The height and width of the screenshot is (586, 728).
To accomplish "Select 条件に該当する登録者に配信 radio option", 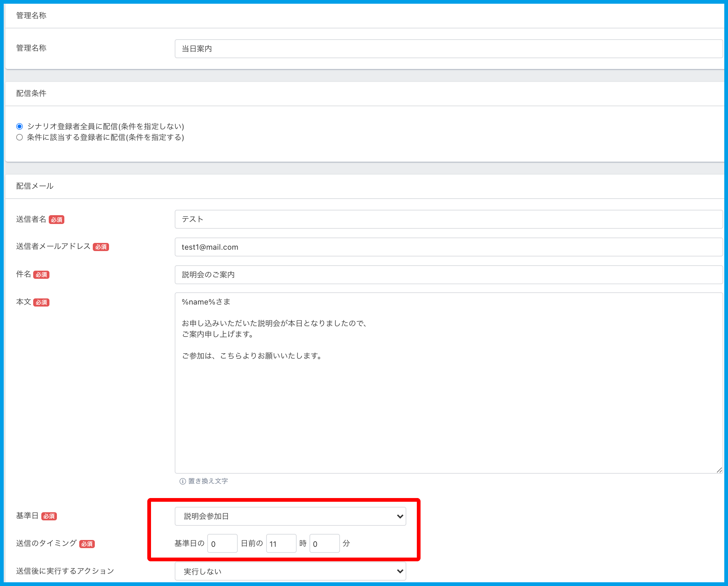I will tap(20, 137).
